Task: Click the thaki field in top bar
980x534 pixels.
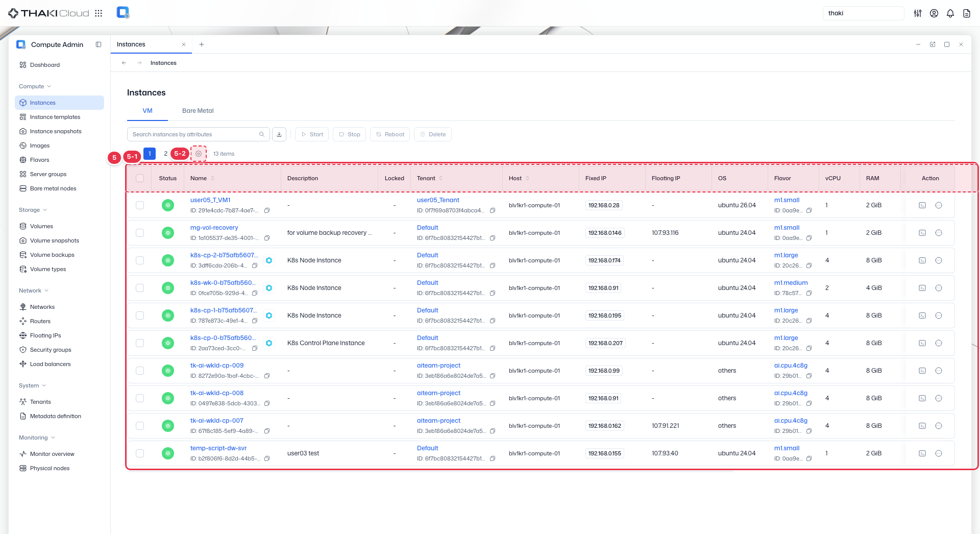Action: point(863,13)
